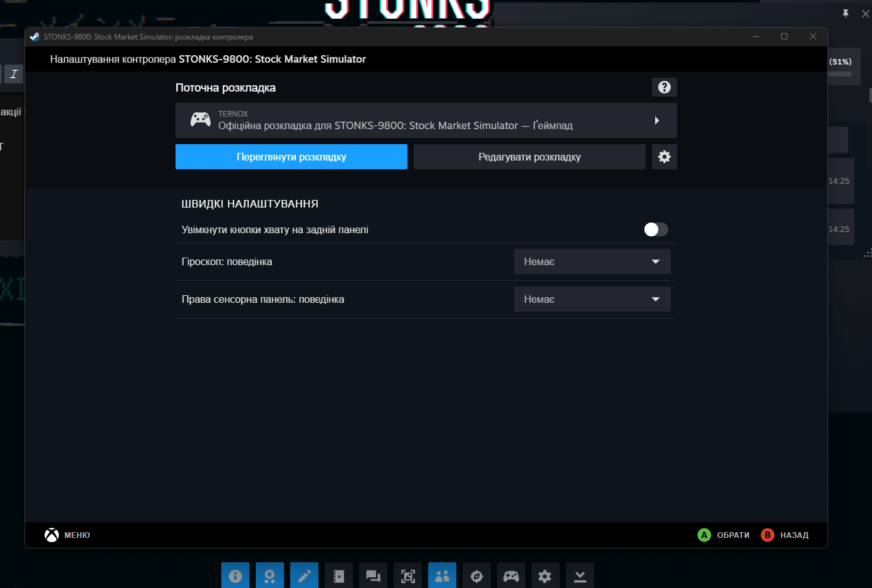The height and width of the screenshot is (588, 872).
Task: Open achievements badge icon in overlay bar
Action: [x=270, y=575]
